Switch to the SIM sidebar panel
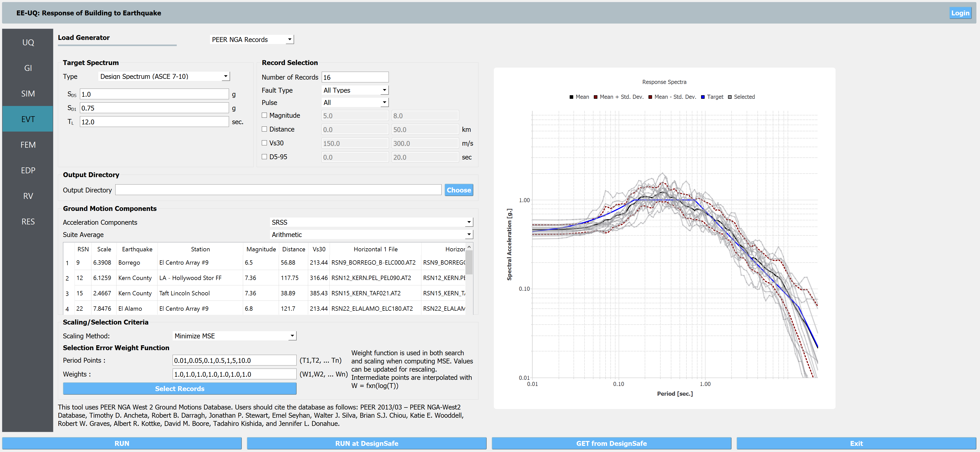Viewport: 980px width, 452px height. point(28,93)
